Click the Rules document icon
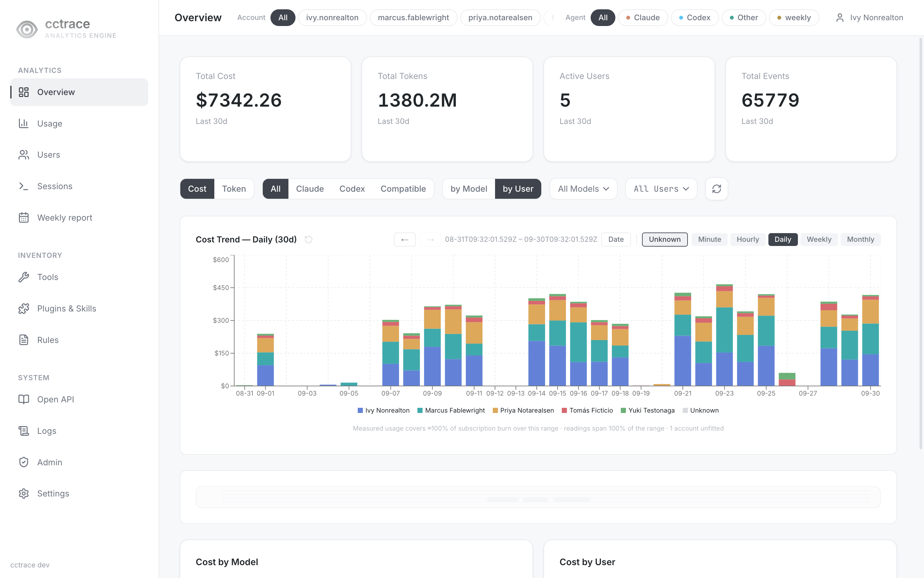Image resolution: width=924 pixels, height=578 pixels. [x=24, y=340]
